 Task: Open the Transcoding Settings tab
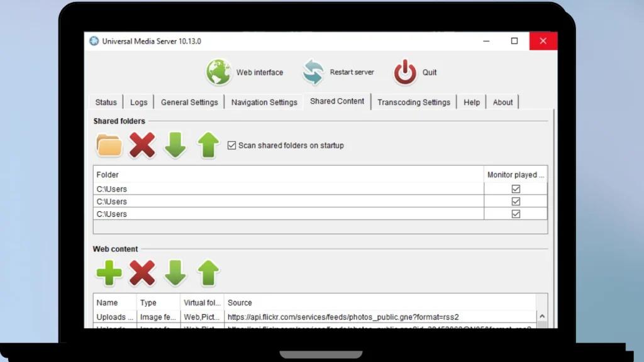tap(414, 102)
